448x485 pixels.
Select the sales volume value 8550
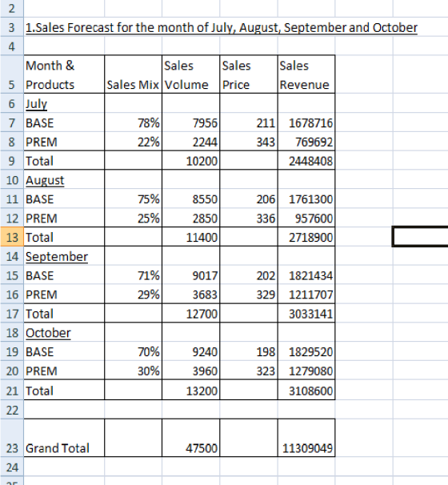click(190, 199)
